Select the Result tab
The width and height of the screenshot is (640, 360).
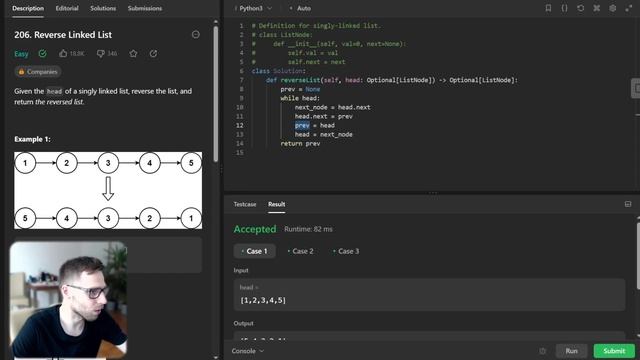point(276,204)
